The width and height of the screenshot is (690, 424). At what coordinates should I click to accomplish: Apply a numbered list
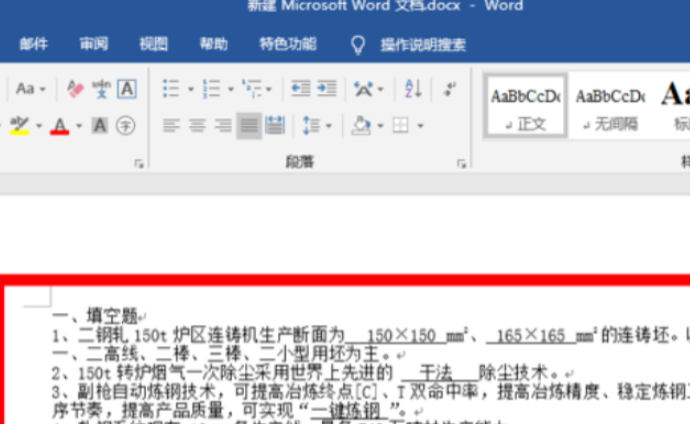[x=211, y=88]
